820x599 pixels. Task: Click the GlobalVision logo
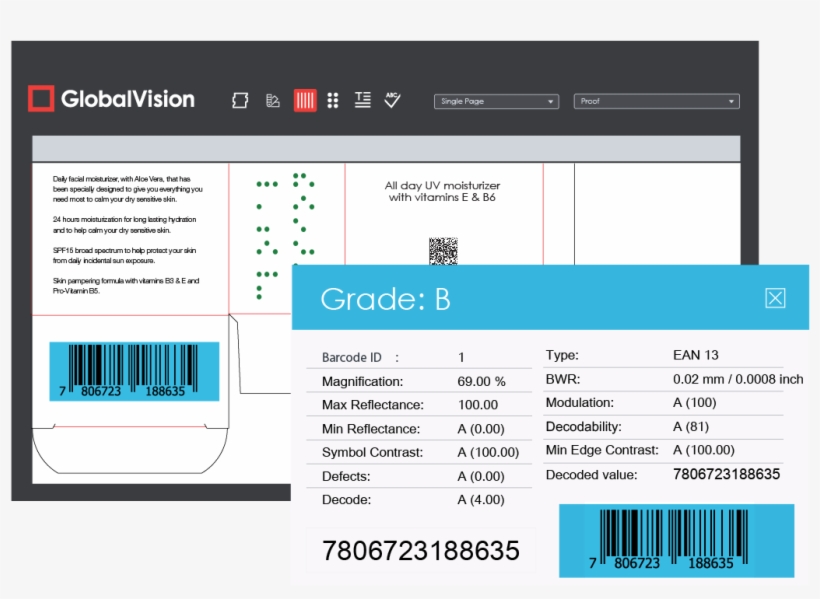111,99
